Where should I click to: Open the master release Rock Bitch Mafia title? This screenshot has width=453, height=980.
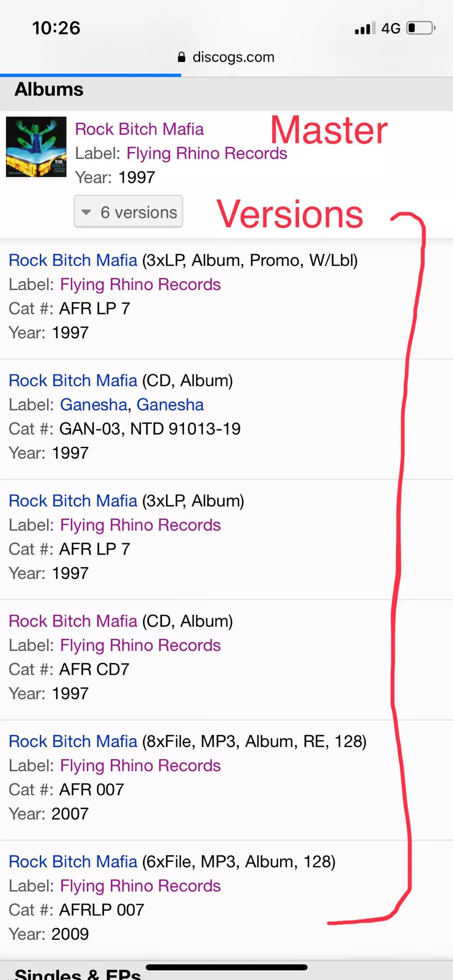pyautogui.click(x=139, y=129)
